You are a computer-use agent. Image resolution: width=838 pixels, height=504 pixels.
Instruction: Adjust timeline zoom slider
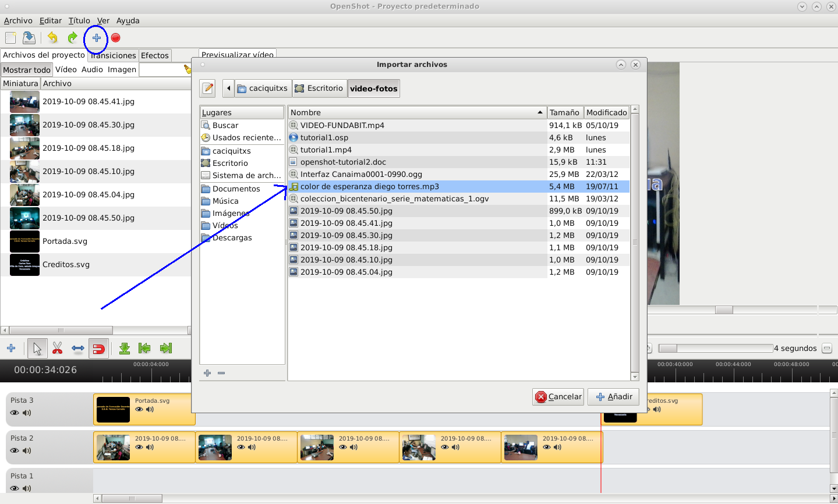click(716, 348)
